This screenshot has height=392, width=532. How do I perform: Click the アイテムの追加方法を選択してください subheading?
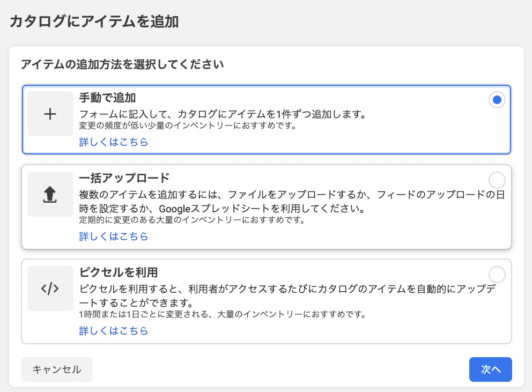(x=122, y=65)
